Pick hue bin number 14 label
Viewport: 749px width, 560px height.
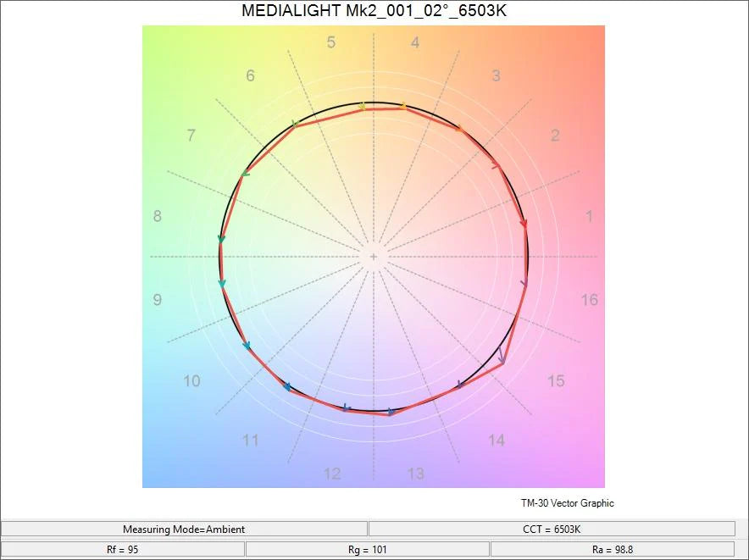tap(497, 440)
